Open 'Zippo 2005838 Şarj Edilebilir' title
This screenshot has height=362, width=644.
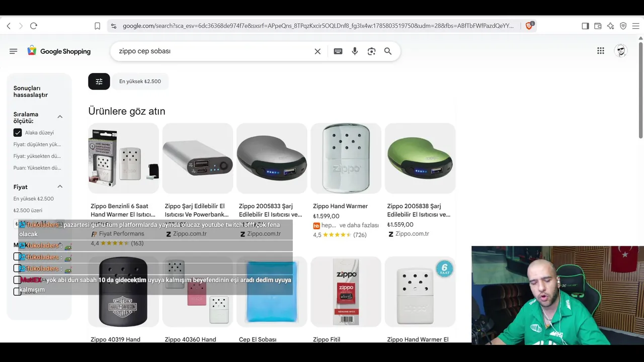419,210
